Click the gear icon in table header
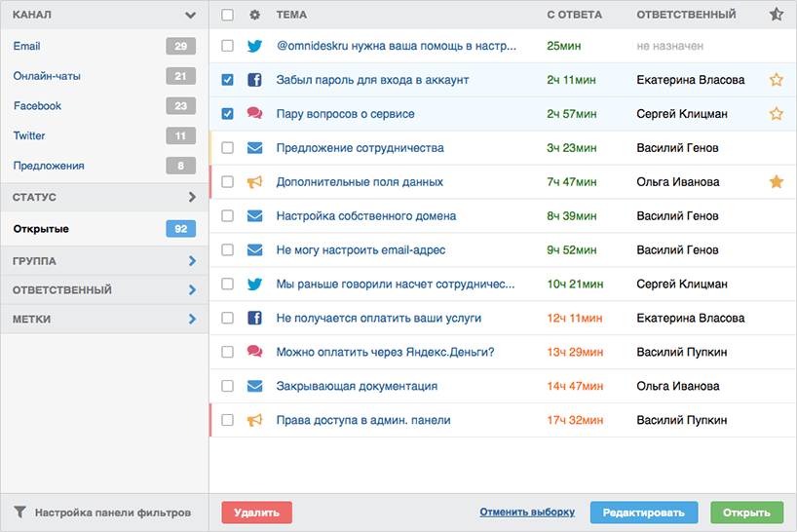Viewport: 797px width, 532px height. 254,15
